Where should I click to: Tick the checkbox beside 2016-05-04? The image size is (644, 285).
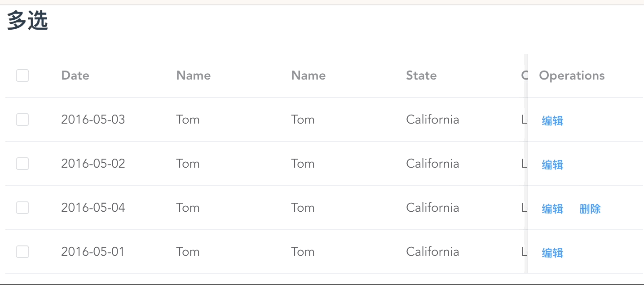(22, 208)
